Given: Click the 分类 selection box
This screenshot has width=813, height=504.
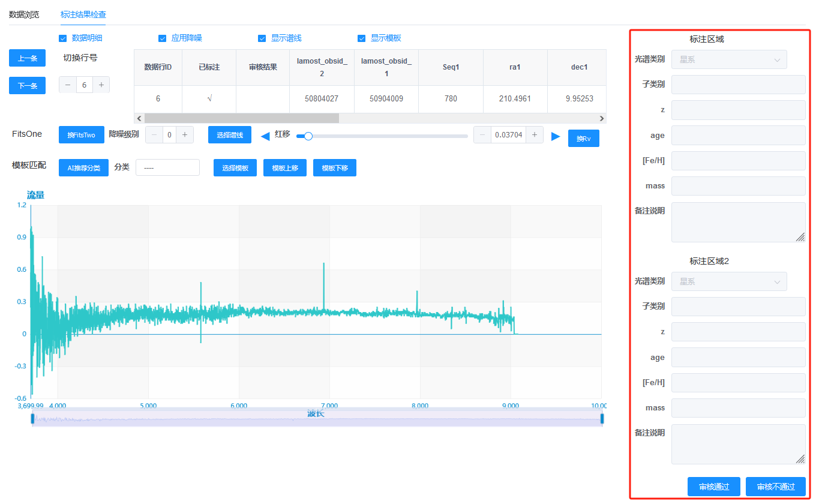Looking at the screenshot, I should (167, 168).
